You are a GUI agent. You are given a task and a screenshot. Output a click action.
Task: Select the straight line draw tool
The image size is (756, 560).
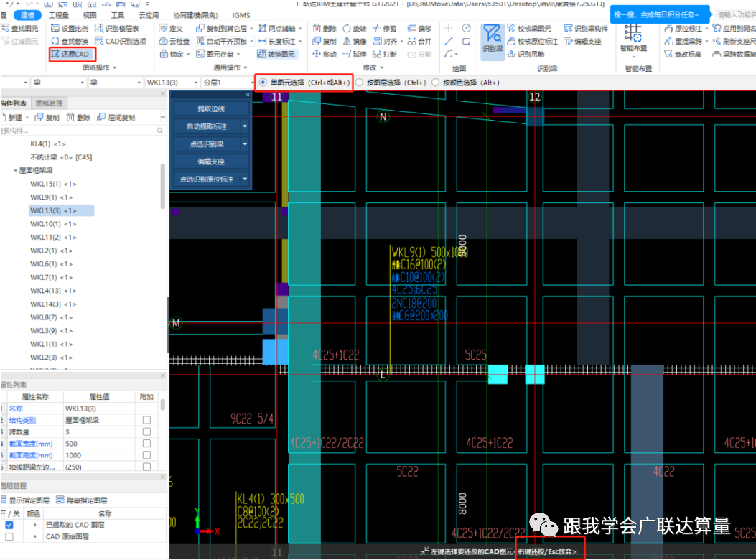tap(449, 41)
